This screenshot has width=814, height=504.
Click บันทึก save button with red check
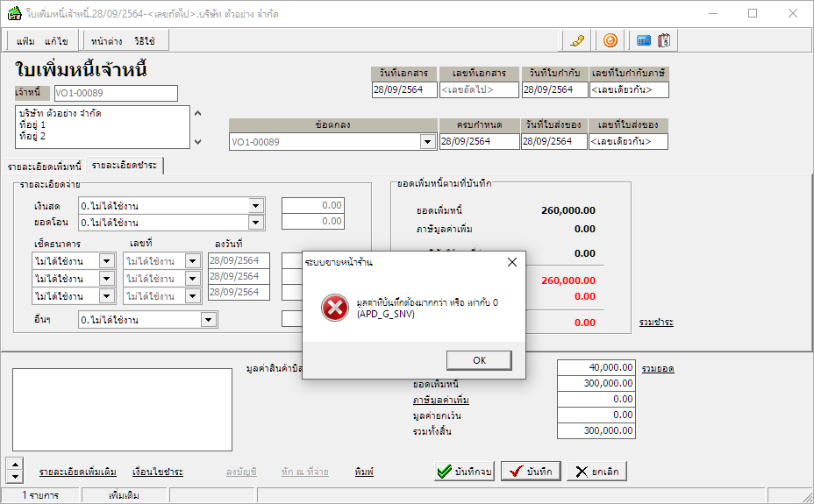[531, 472]
